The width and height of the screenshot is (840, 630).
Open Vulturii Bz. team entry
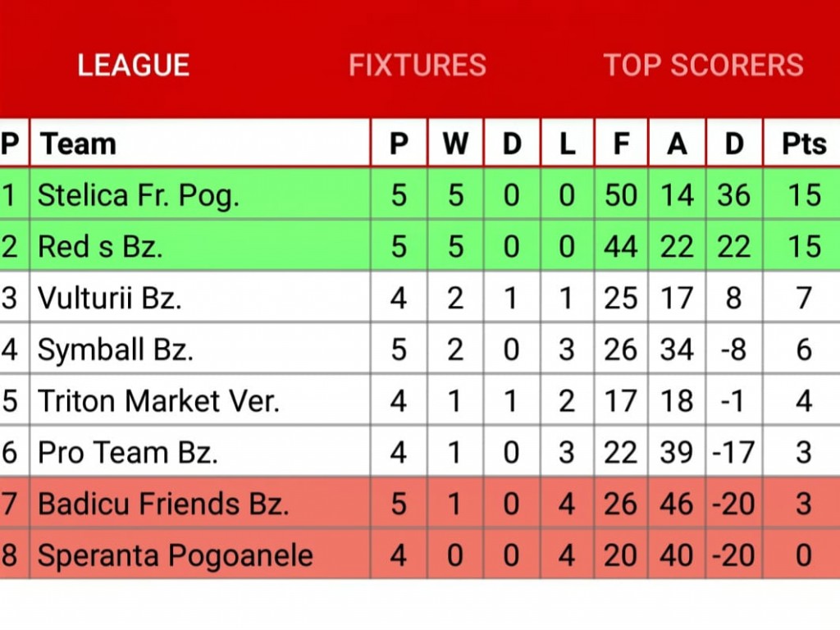coord(110,298)
